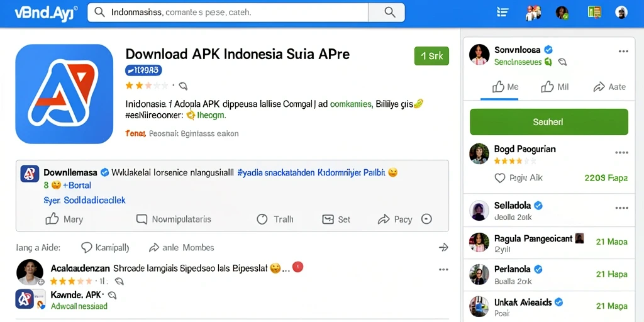Open the friends group icon in header
The width and height of the screenshot is (644, 322).
point(533,13)
